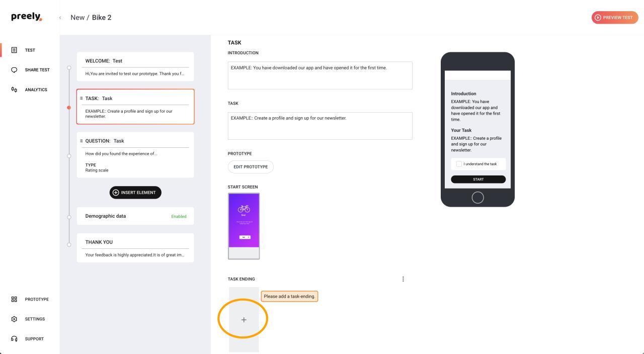644x354 pixels.
Task: Switch to the TEST menu item
Action: 30,50
